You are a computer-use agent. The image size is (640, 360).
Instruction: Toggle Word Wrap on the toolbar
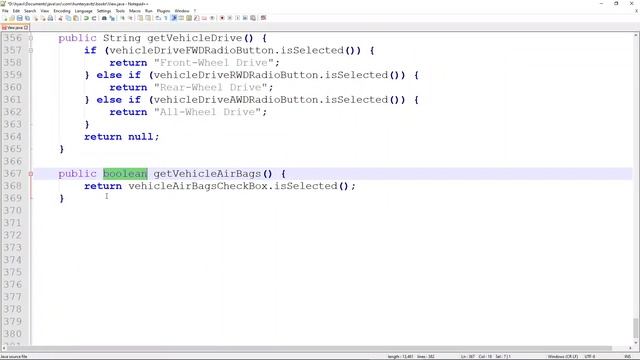158,18
